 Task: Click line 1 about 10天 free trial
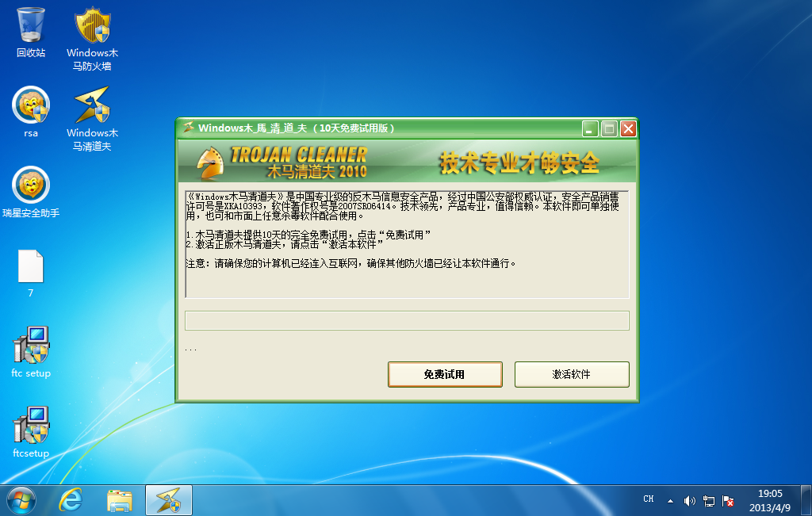(x=308, y=235)
